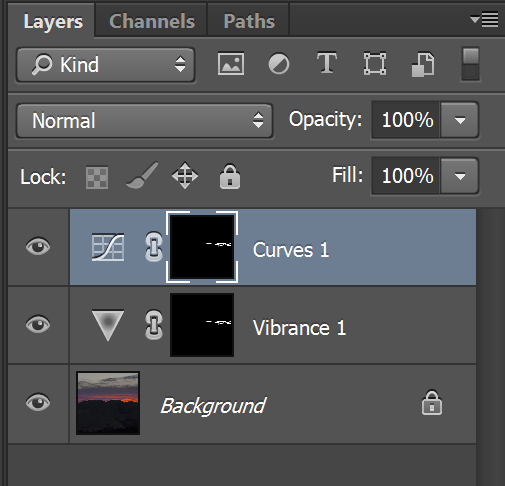Filter for type layers icon
The width and height of the screenshot is (505, 486).
click(x=327, y=63)
